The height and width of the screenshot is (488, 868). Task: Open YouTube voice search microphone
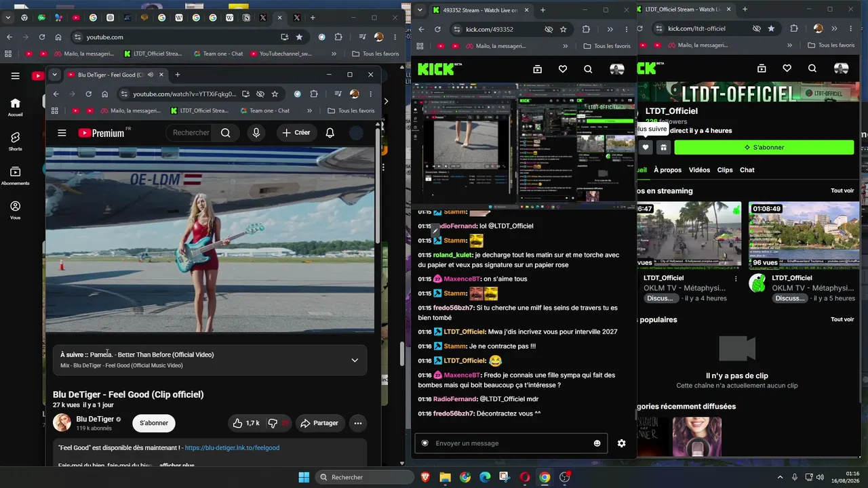click(x=256, y=133)
